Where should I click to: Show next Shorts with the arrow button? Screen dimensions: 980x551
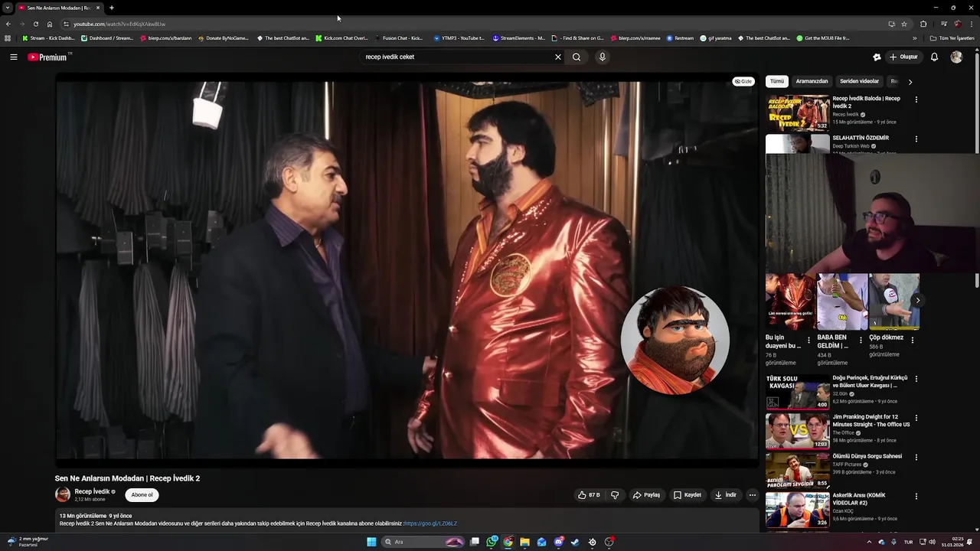[x=917, y=300]
